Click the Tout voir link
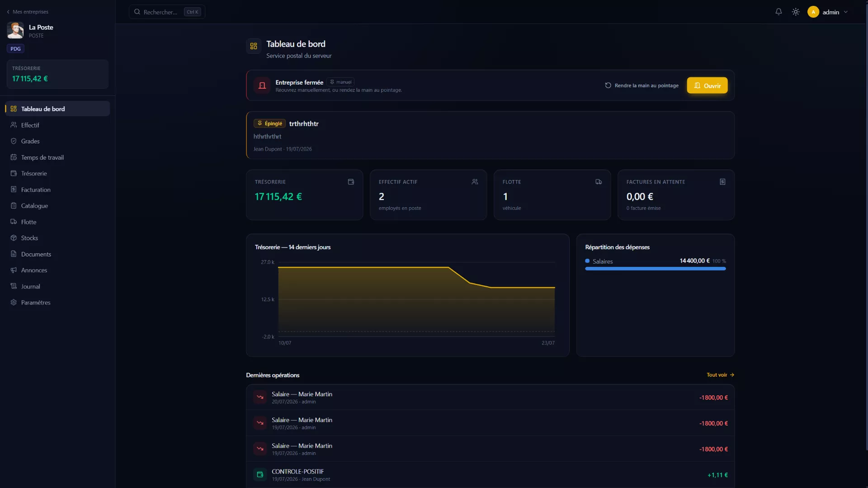This screenshot has width=868, height=488. click(720, 375)
